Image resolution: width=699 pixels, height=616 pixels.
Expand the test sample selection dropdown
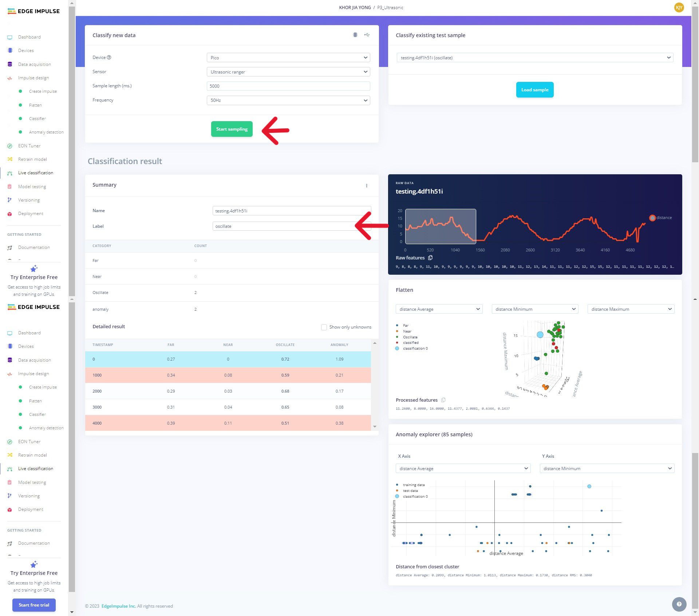point(534,58)
